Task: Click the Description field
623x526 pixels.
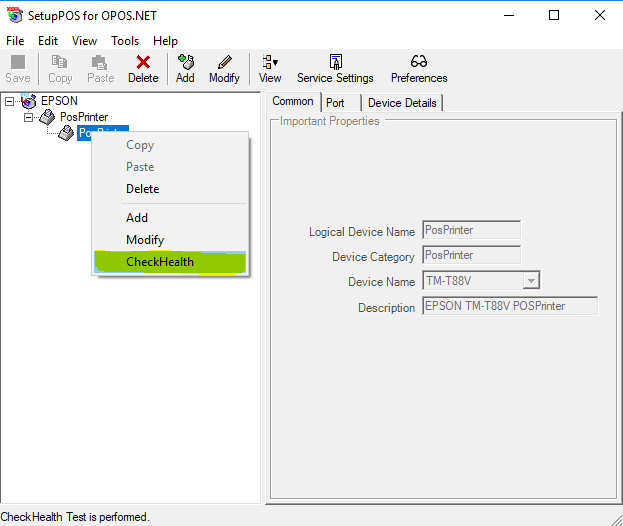Action: coord(510,306)
